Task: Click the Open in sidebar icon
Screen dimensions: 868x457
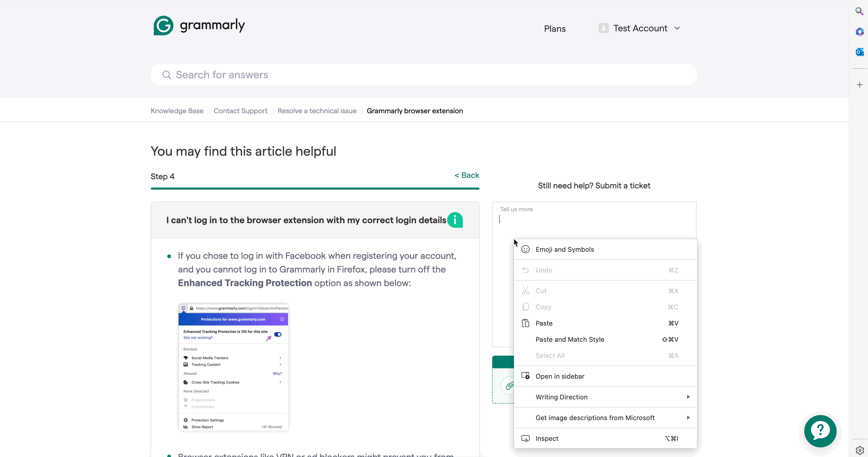Action: [525, 376]
